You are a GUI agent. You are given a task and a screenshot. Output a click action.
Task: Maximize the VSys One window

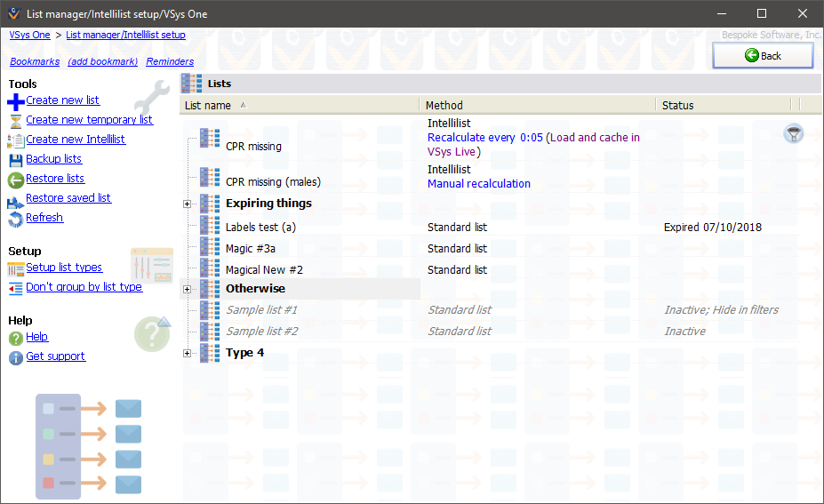762,13
